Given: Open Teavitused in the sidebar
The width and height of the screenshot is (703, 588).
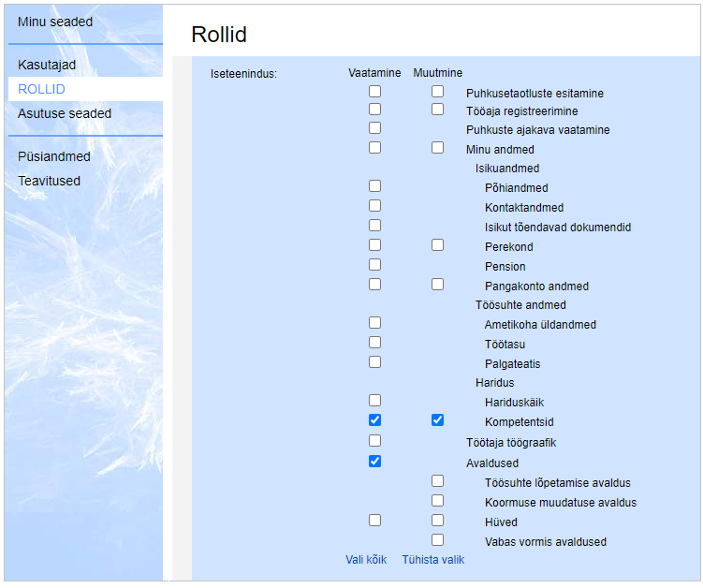Looking at the screenshot, I should pyautogui.click(x=49, y=181).
